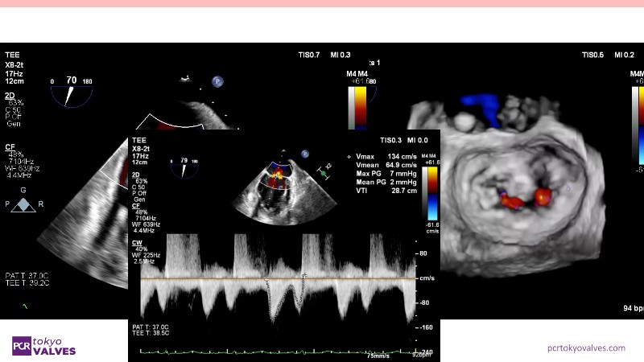This screenshot has height=362, width=644.
Task: Click the 94 bpm heart rate readout
Action: pyautogui.click(x=632, y=308)
